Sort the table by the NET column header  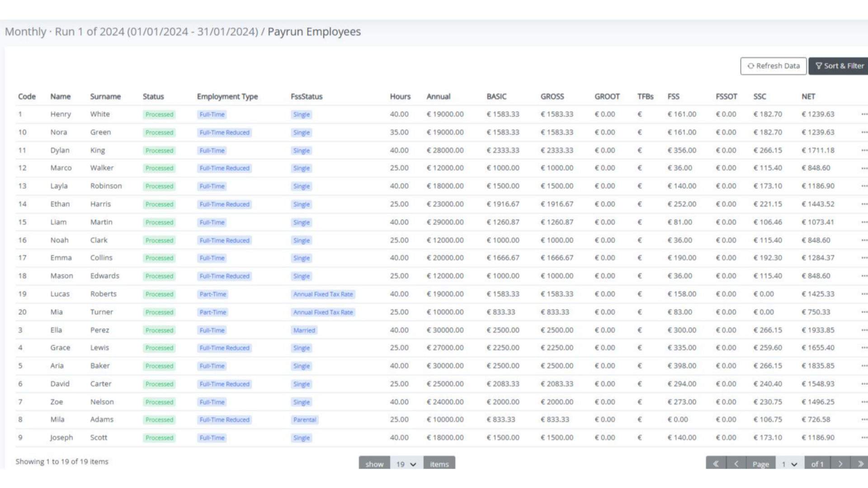(x=808, y=96)
